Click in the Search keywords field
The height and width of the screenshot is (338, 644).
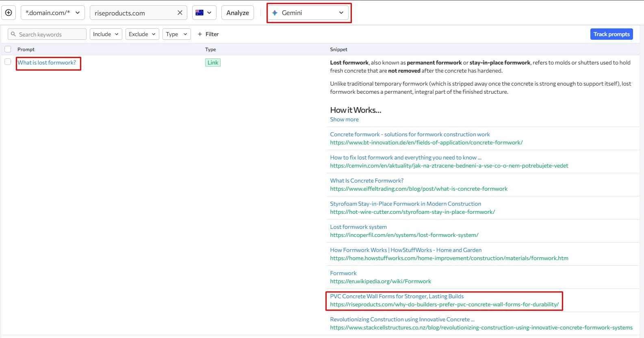click(x=51, y=34)
